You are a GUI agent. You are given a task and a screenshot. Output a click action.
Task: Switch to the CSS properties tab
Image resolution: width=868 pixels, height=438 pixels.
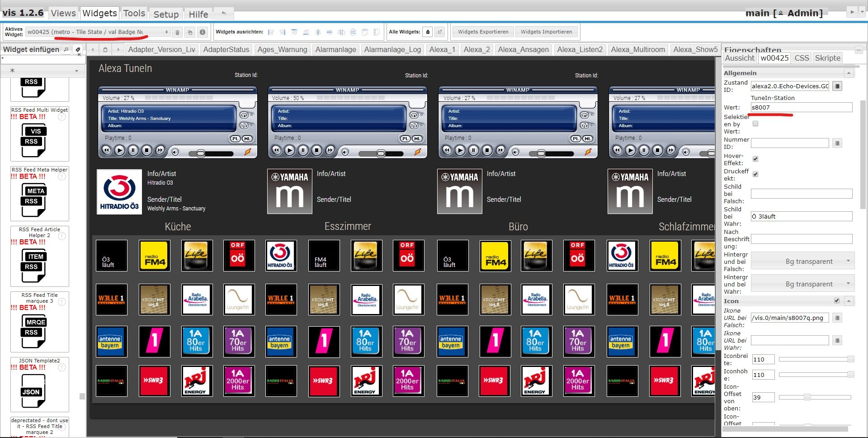pos(802,58)
